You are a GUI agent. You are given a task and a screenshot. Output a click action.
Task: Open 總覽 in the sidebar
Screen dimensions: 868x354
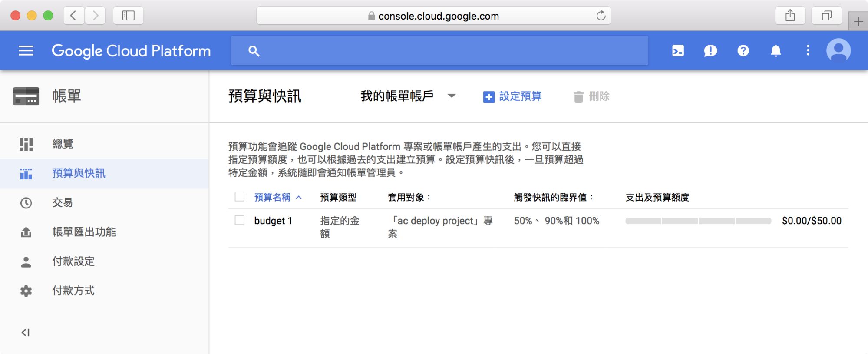104,144
